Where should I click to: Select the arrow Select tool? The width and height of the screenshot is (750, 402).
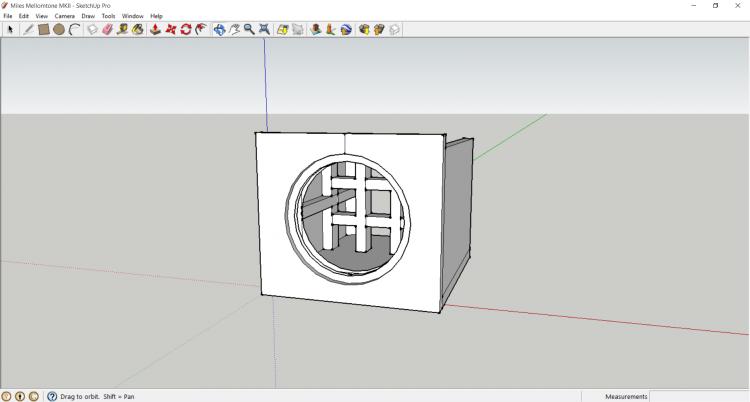tap(10, 30)
